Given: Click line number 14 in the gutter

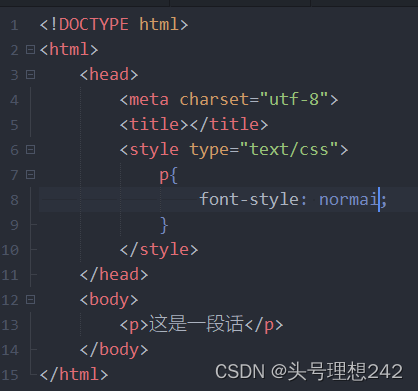Looking at the screenshot, I should coord(10,350).
